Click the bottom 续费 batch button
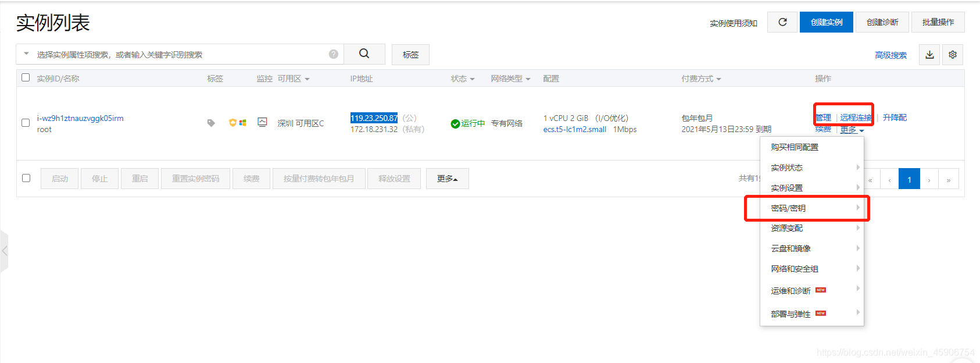 coord(252,179)
